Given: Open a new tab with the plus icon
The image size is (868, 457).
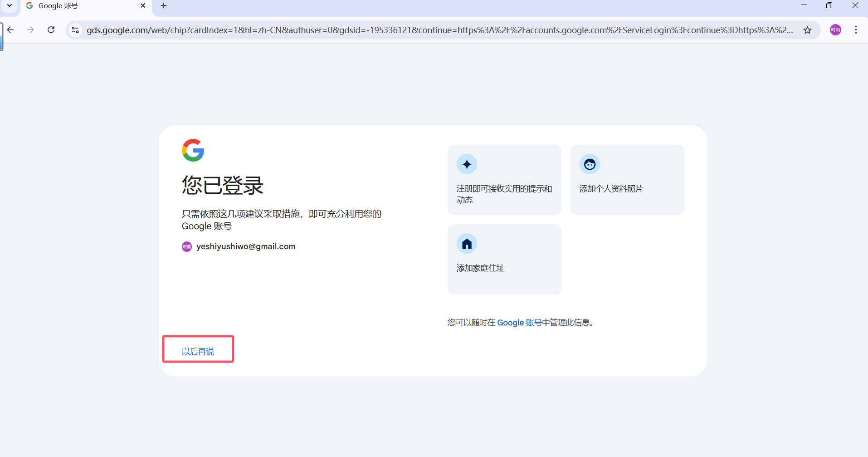Looking at the screenshot, I should (164, 5).
